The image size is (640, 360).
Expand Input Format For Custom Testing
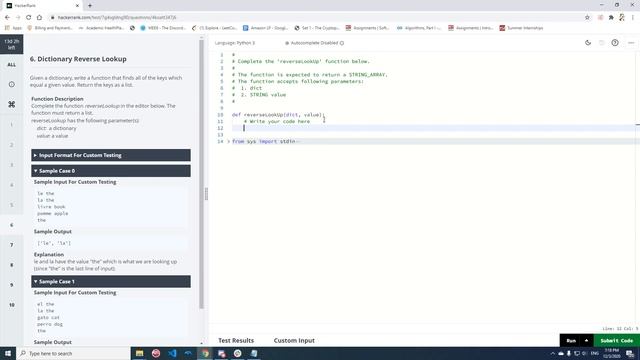(111, 155)
